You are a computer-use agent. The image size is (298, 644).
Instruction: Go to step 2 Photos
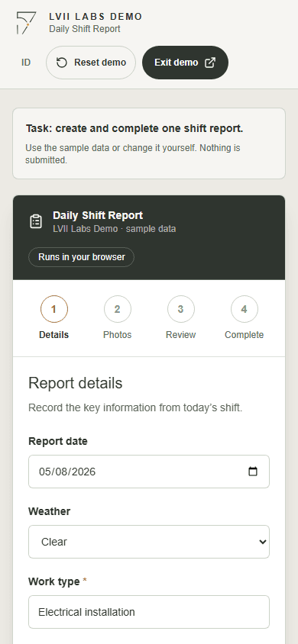tap(117, 318)
